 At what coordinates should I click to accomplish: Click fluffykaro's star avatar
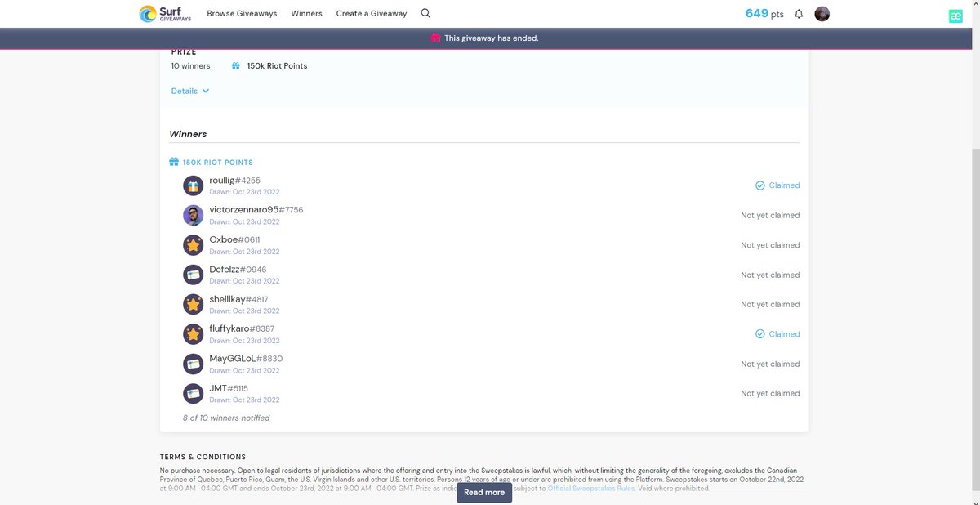[x=193, y=333]
